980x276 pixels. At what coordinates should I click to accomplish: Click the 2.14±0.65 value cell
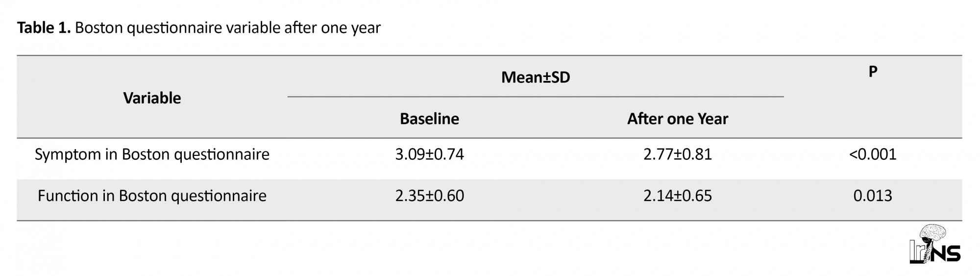tap(678, 196)
